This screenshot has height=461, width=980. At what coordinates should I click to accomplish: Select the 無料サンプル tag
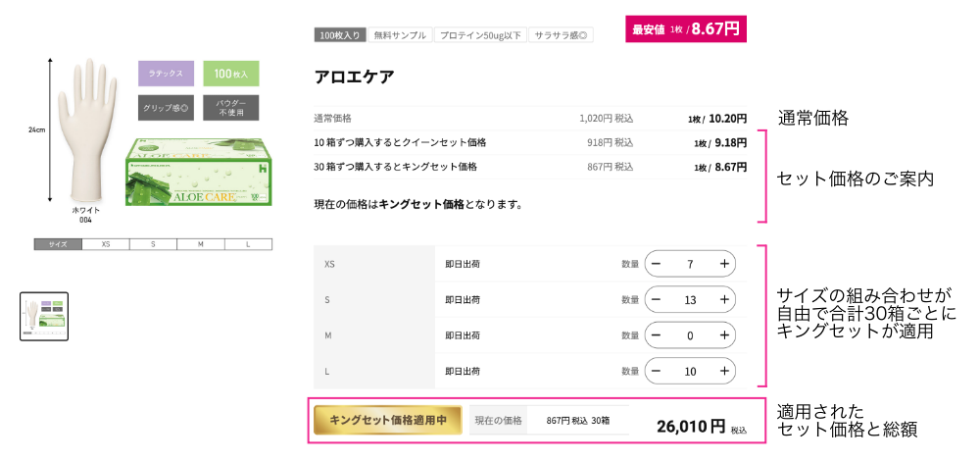coord(400,35)
